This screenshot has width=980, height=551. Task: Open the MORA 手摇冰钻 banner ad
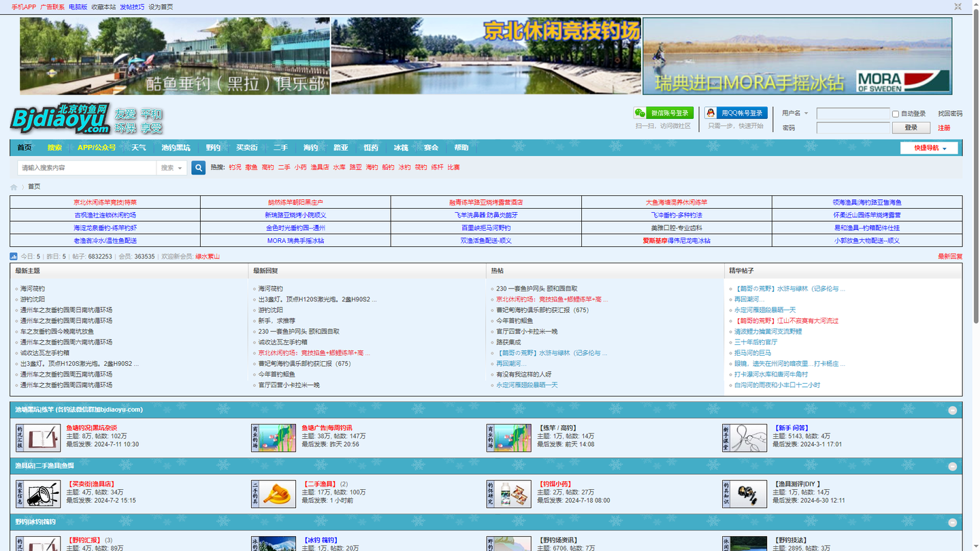(x=798, y=56)
